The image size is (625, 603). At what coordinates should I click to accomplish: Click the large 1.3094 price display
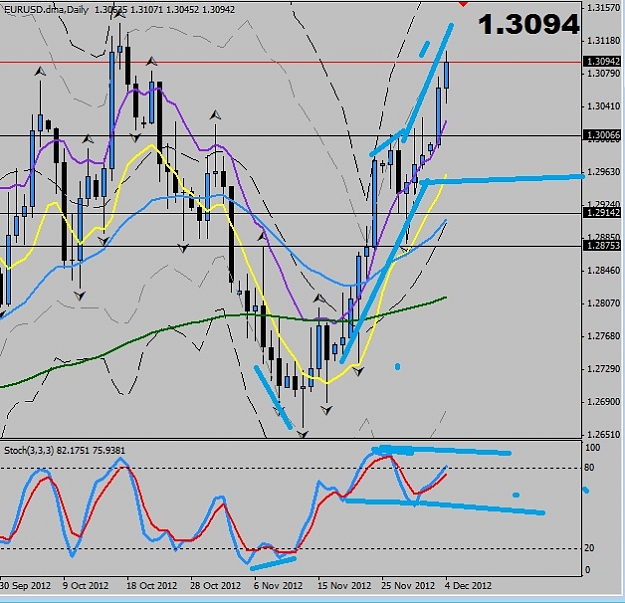tap(529, 25)
